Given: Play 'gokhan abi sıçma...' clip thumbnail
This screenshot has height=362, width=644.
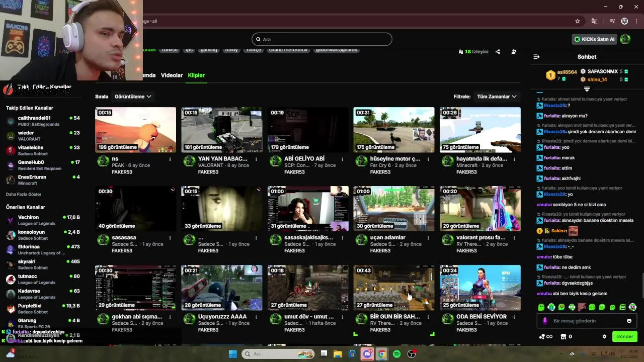Looking at the screenshot, I should click(x=135, y=288).
